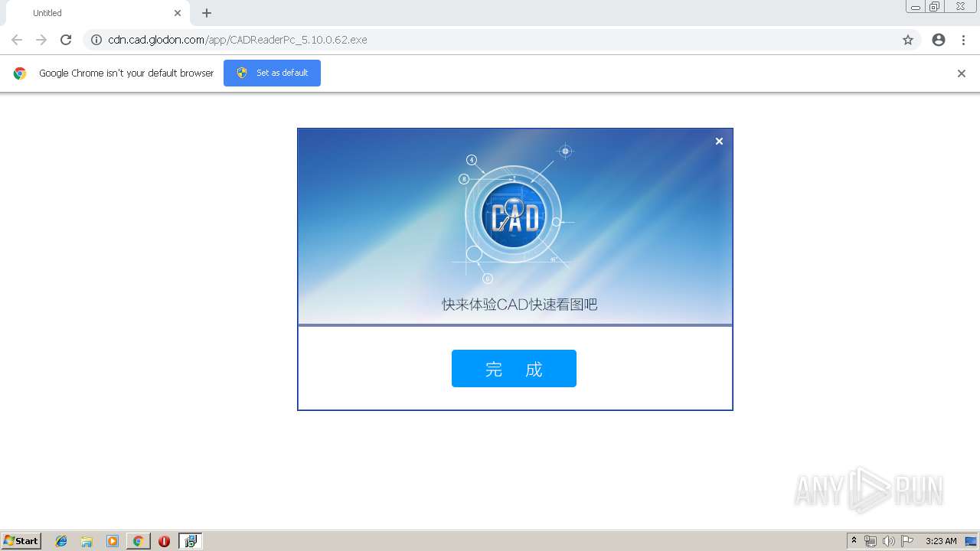Switch to the installer taskbar button
Image resolution: width=980 pixels, height=551 pixels.
pos(190,541)
